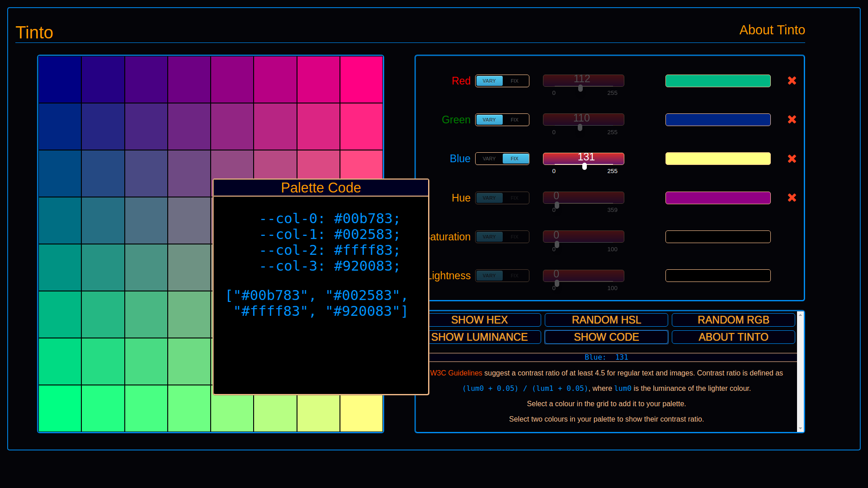The image size is (868, 488).
Task: Pick the bright pink top-right grid cell
Action: pos(361,80)
